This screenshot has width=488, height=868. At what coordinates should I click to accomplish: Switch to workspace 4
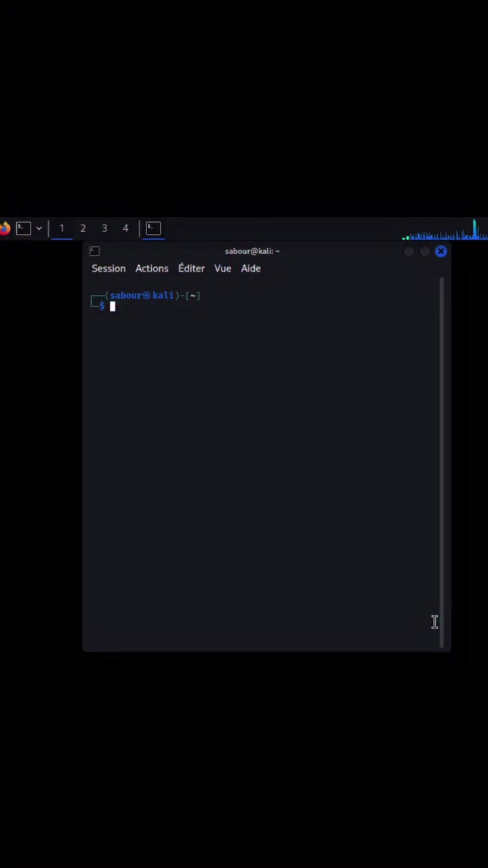(x=125, y=229)
